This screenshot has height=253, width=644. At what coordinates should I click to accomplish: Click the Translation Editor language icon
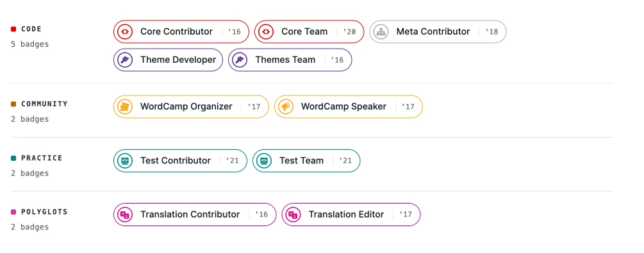coord(293,215)
